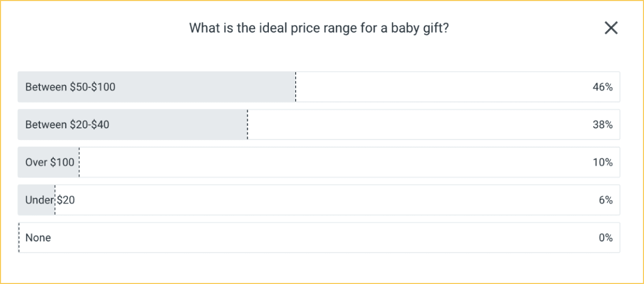Click the unfilled middle of the None row
This screenshot has height=284, width=644.
[320, 238]
